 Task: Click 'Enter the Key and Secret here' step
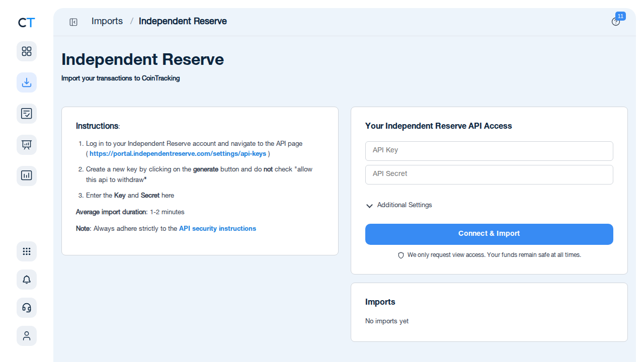(x=130, y=195)
